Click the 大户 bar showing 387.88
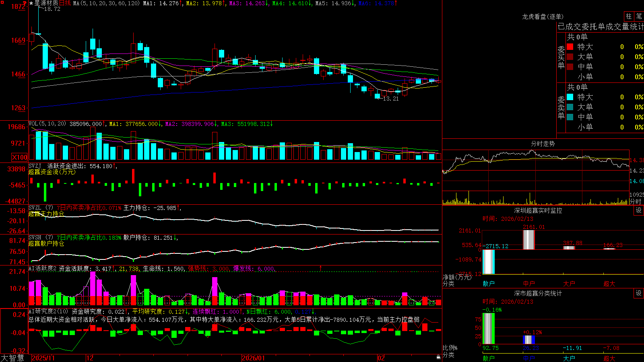The width and height of the screenshot is (644, 362). click(569, 248)
